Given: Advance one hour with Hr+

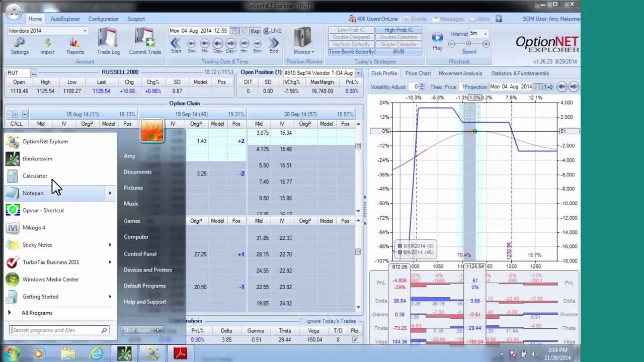Looking at the screenshot, I should click(244, 45).
